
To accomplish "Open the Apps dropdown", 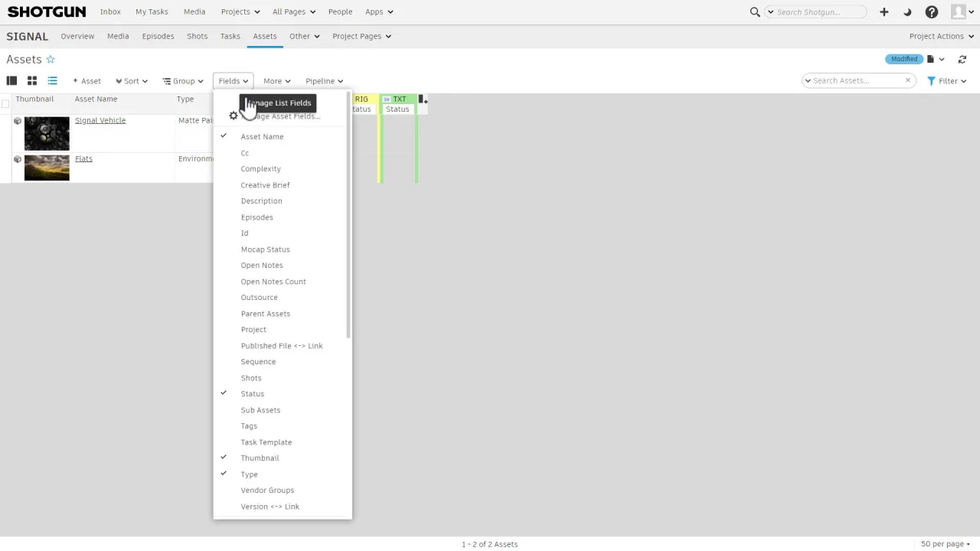I will pos(379,11).
